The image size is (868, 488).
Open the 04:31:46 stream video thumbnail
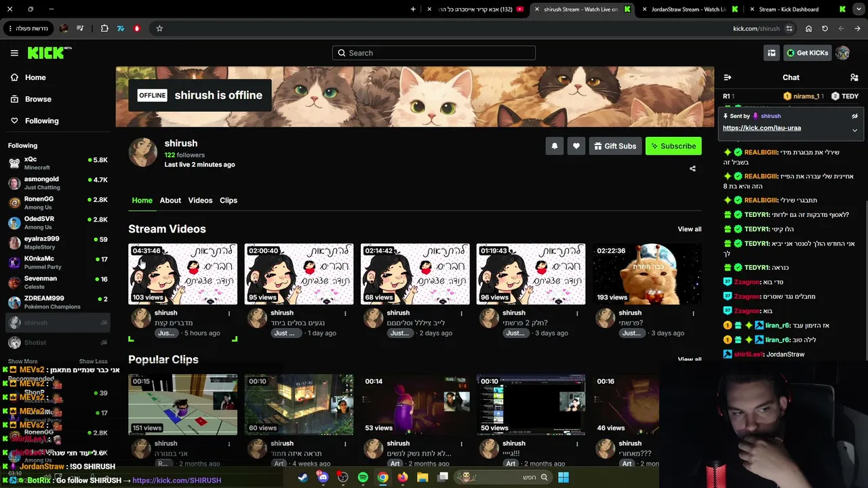click(183, 274)
